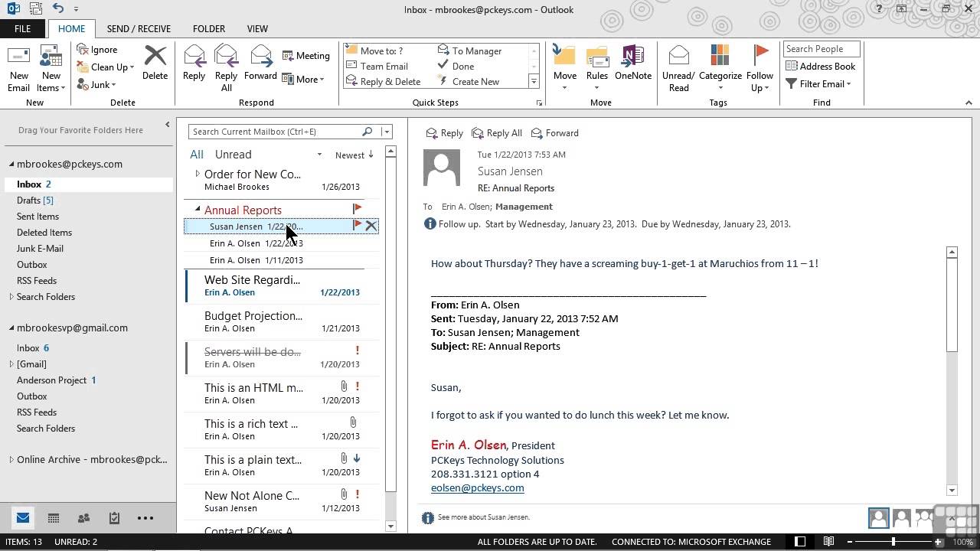This screenshot has height=551, width=980.
Task: Click Send/Receive All Folders quick access icon
Action: [x=36, y=8]
